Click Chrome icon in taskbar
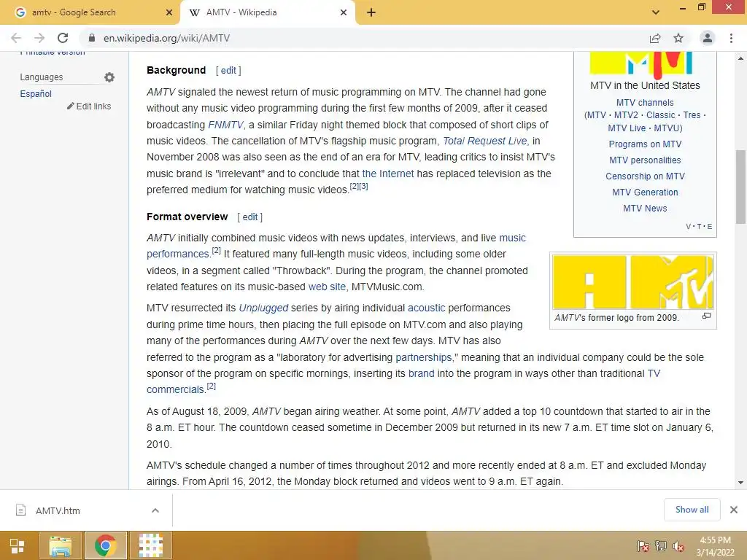 [105, 545]
